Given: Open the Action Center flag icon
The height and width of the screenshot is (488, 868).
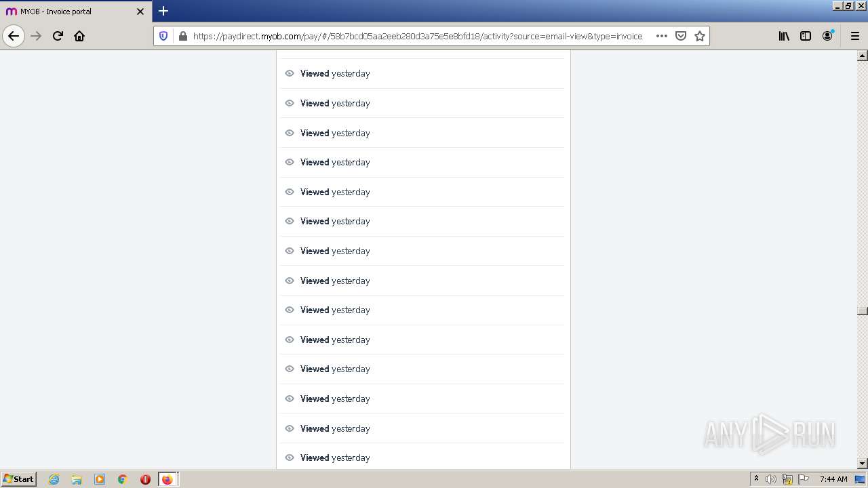Looking at the screenshot, I should (x=804, y=479).
